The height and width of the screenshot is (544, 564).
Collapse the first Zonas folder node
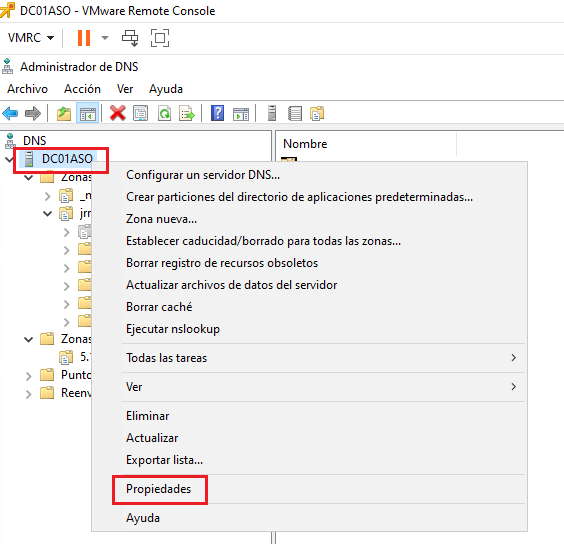28,177
